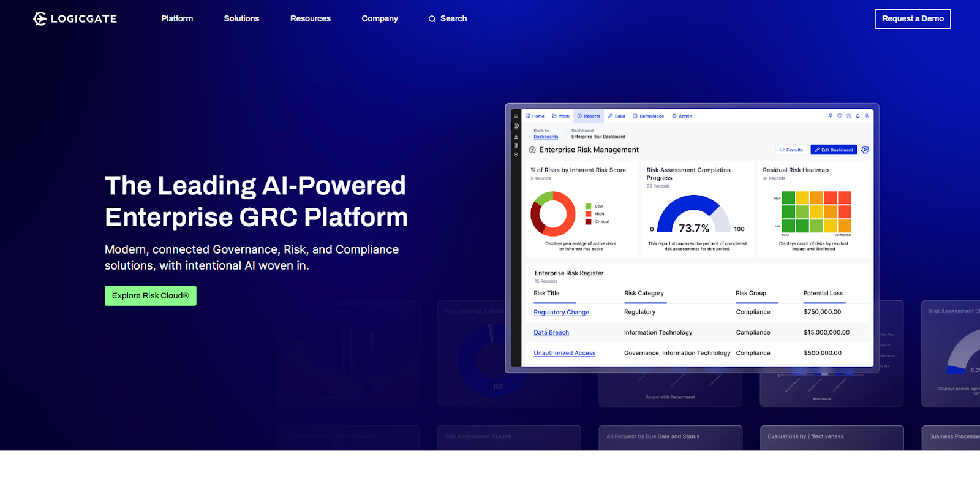Click the bar chart sidebar icon
Screen dimensions: 980x486
click(x=516, y=136)
